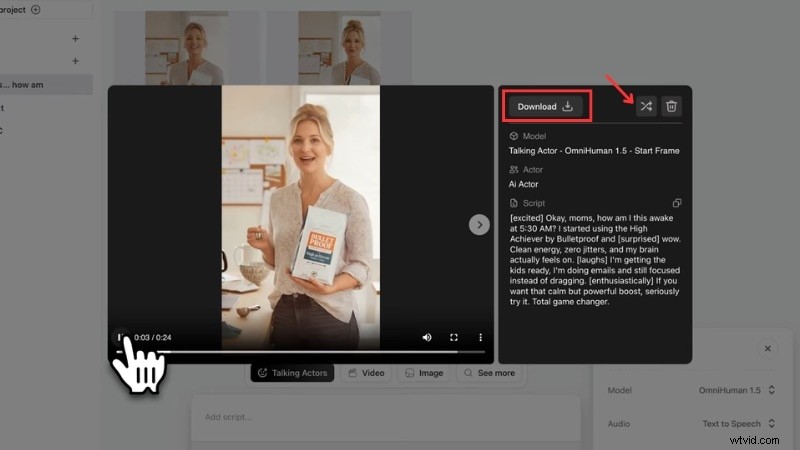The image size is (800, 450).
Task: Pause the video playback
Action: (x=120, y=337)
